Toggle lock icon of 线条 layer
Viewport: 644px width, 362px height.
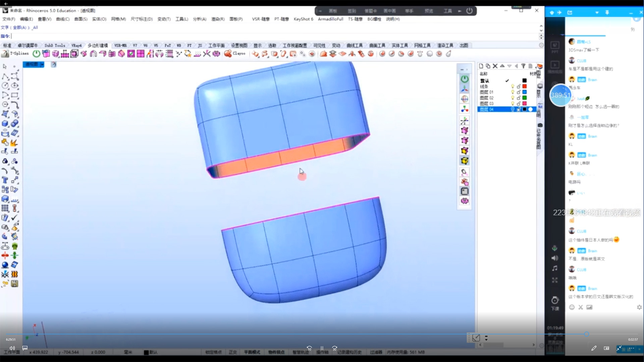(519, 86)
